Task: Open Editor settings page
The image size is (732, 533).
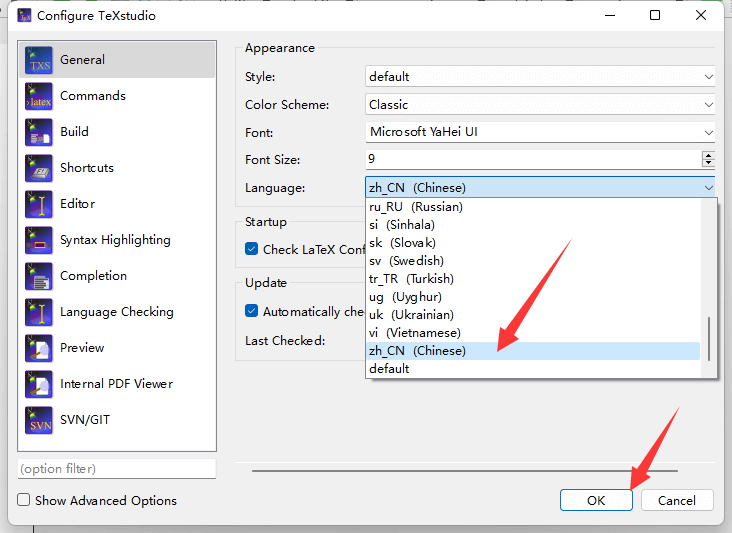Action: click(117, 203)
